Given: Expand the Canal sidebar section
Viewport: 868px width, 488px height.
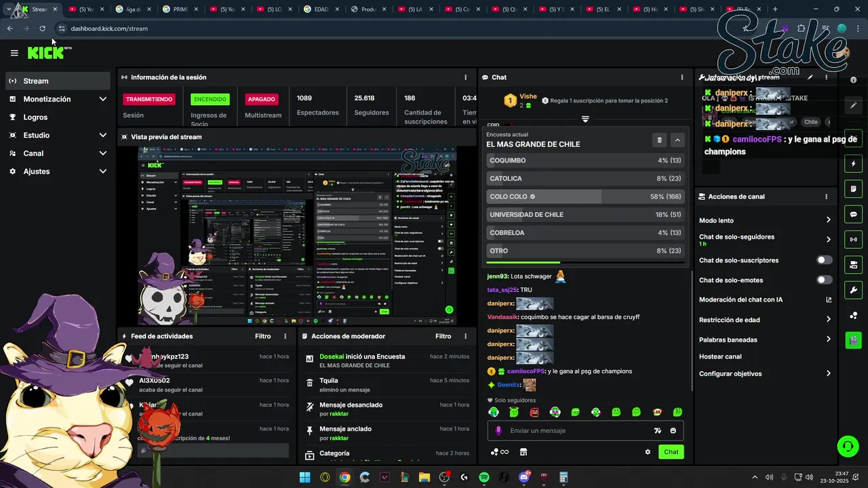Looking at the screenshot, I should (x=58, y=153).
